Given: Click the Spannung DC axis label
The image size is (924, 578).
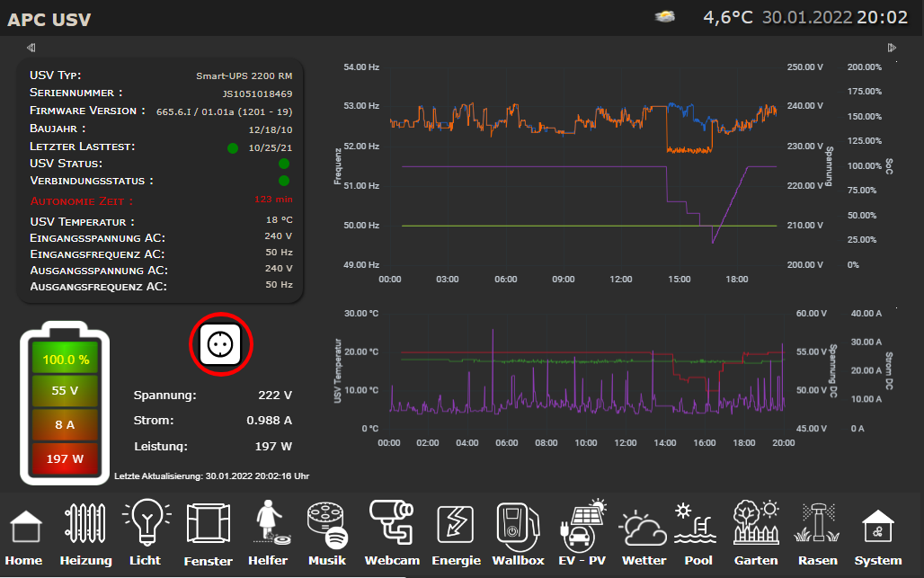Looking at the screenshot, I should [x=833, y=370].
